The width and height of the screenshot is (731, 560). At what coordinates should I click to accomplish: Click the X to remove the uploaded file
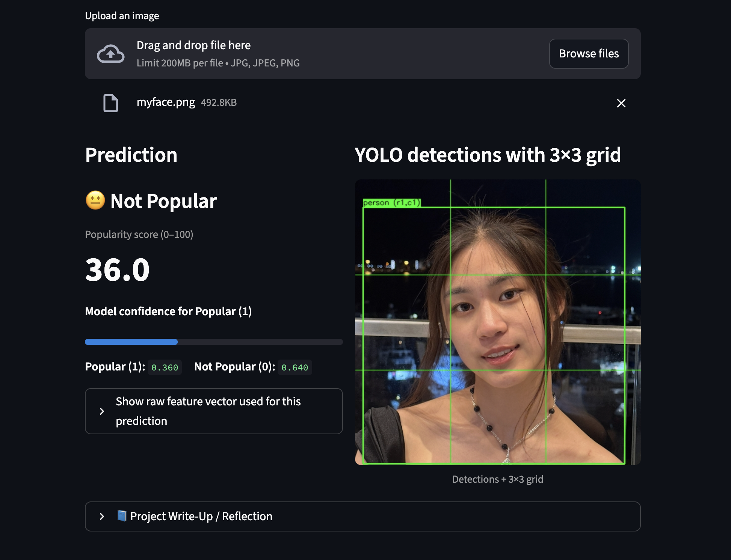pyautogui.click(x=621, y=103)
